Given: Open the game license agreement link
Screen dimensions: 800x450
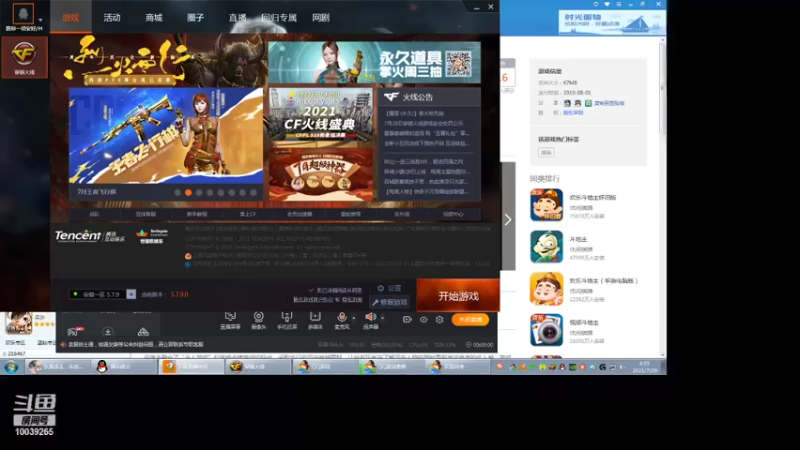Looking at the screenshot, I should coord(314,299).
